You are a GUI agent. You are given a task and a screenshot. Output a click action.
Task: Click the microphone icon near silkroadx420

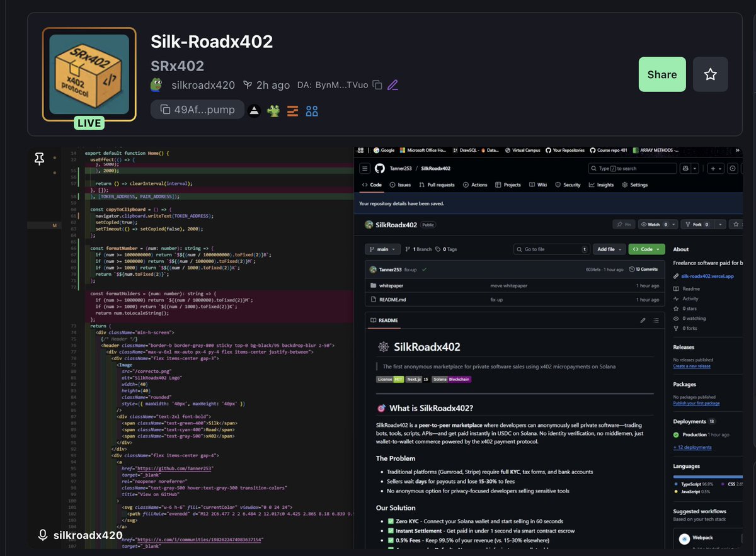(x=43, y=535)
